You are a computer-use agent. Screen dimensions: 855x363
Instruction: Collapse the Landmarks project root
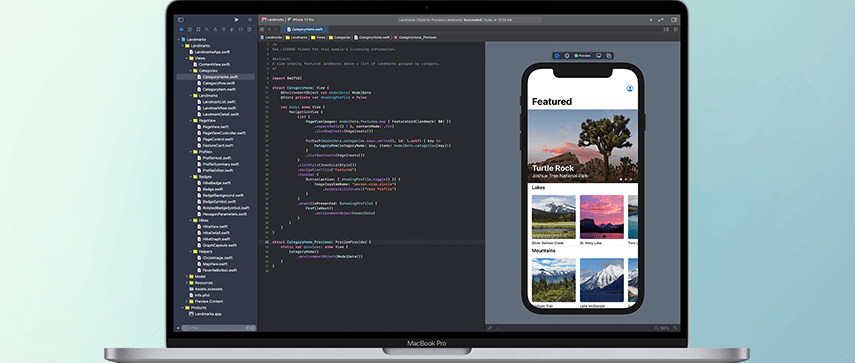coord(178,40)
